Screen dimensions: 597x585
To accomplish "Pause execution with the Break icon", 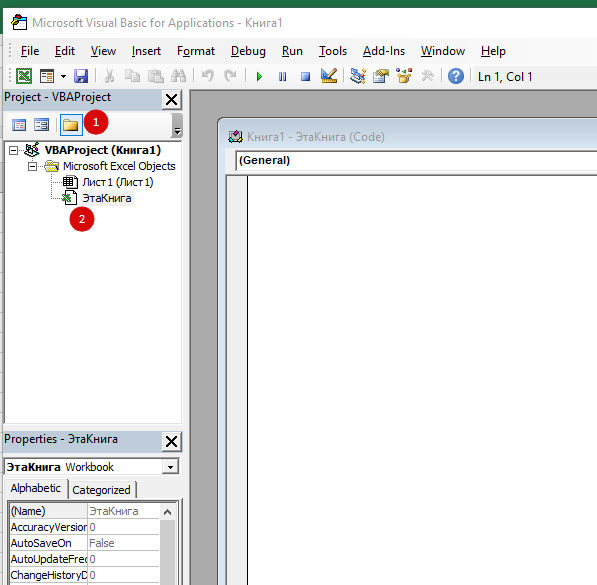I will pos(282,77).
